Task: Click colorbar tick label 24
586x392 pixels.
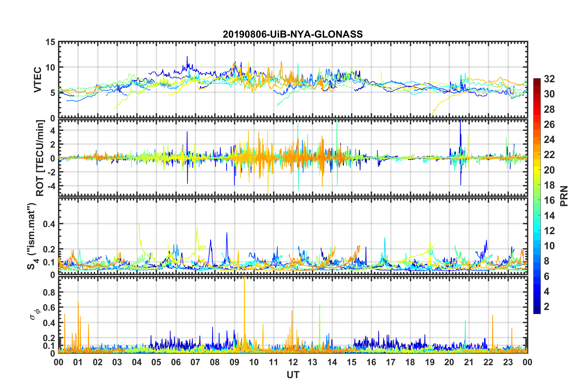Action: [x=549, y=140]
